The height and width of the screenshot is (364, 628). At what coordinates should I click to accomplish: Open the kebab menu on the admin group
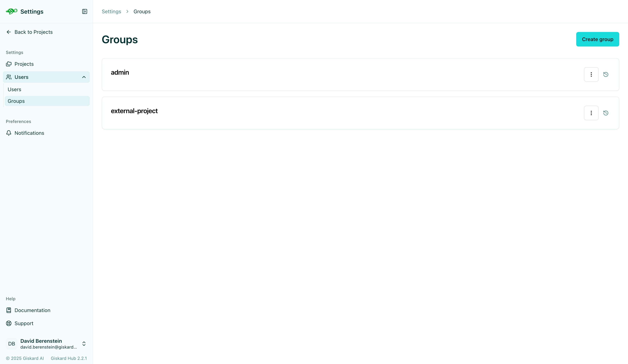pyautogui.click(x=591, y=74)
